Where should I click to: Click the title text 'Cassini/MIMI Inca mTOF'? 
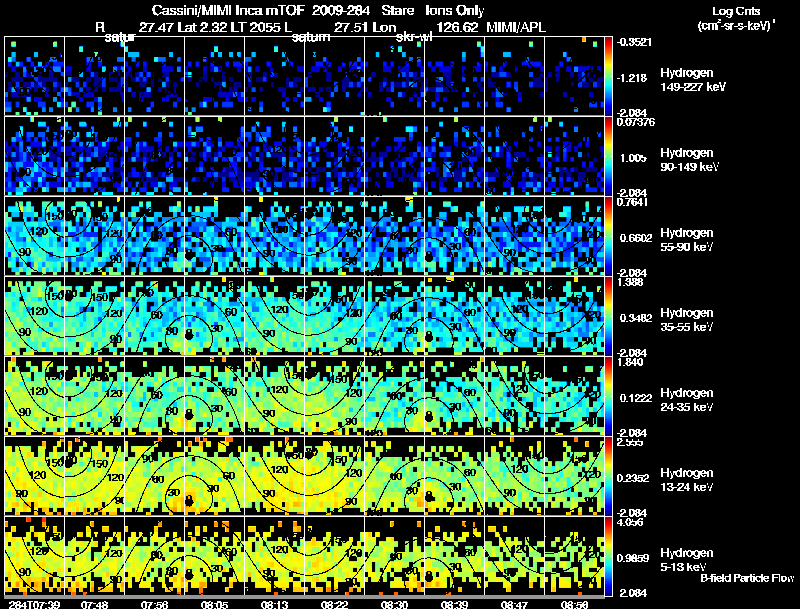(x=229, y=11)
